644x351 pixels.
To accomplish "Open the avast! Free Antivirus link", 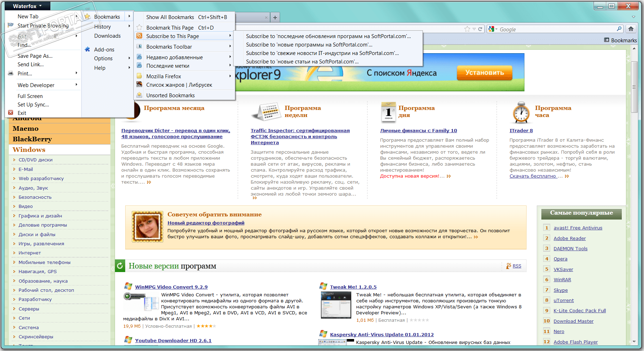I will pos(578,228).
